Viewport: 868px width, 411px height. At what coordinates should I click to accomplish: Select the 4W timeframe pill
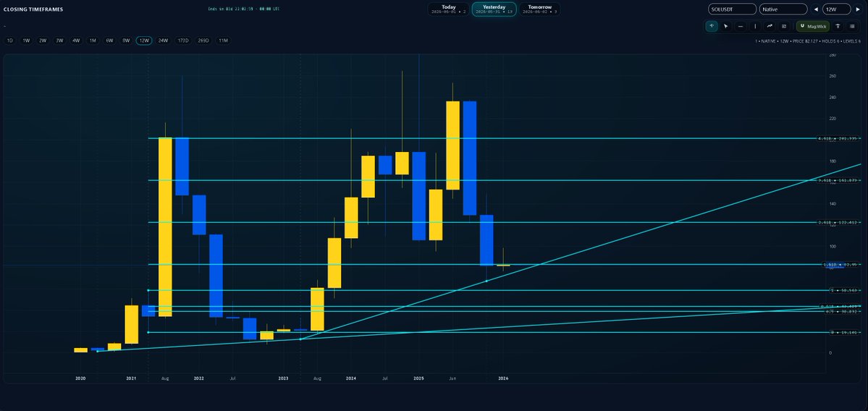76,41
